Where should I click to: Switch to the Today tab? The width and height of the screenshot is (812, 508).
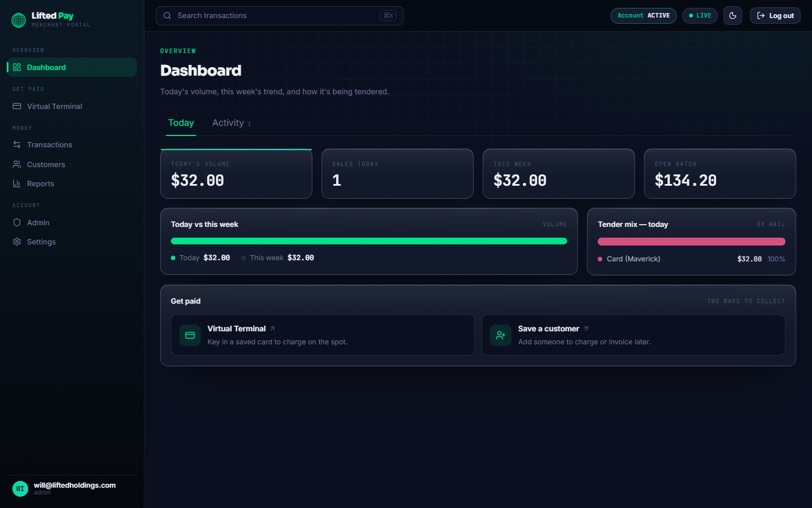point(181,123)
